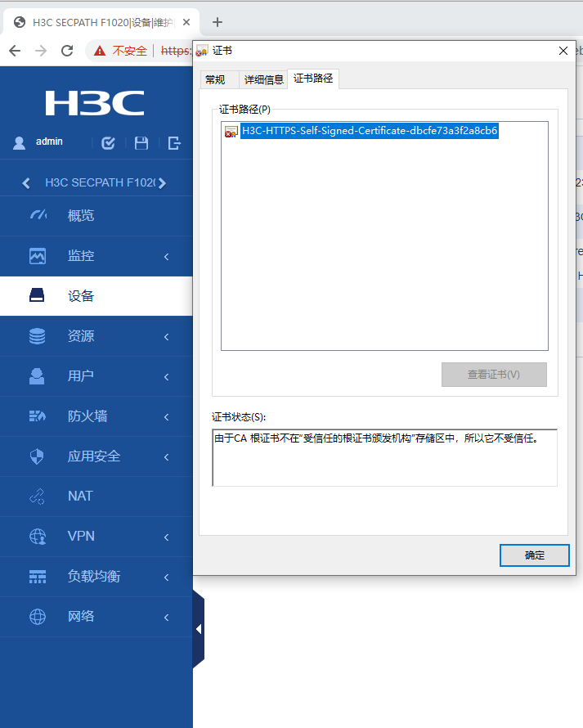Open the 概览 overview dashboard icon
The image size is (583, 728).
[x=38, y=215]
